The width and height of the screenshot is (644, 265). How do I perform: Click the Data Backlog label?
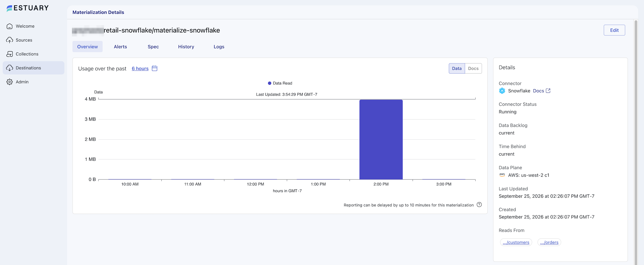(x=513, y=125)
